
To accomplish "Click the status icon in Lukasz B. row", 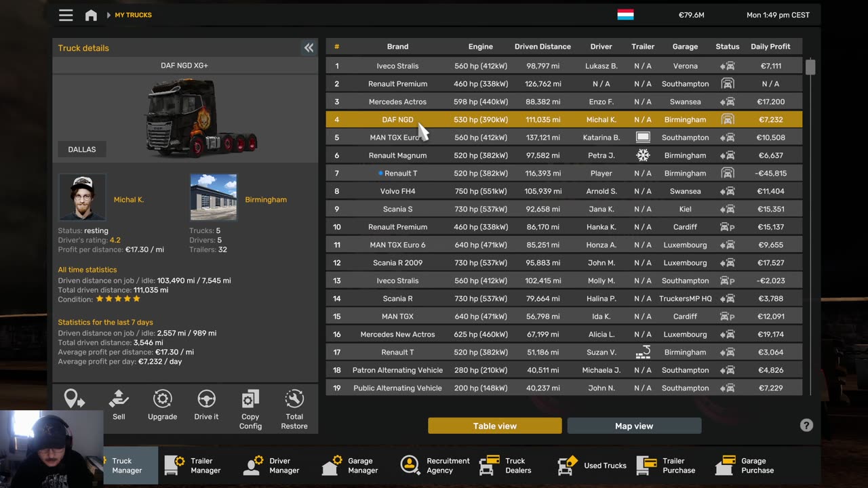I will (727, 66).
